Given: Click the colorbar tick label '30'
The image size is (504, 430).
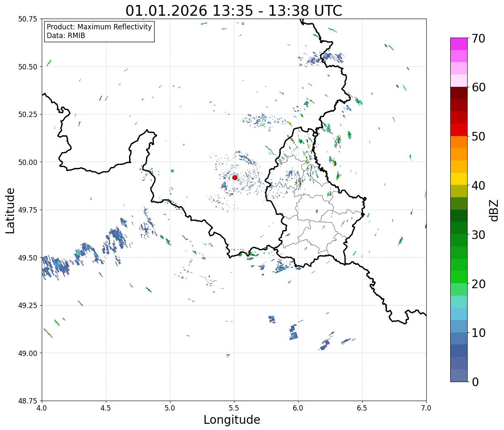Looking at the screenshot, I should [x=478, y=234].
